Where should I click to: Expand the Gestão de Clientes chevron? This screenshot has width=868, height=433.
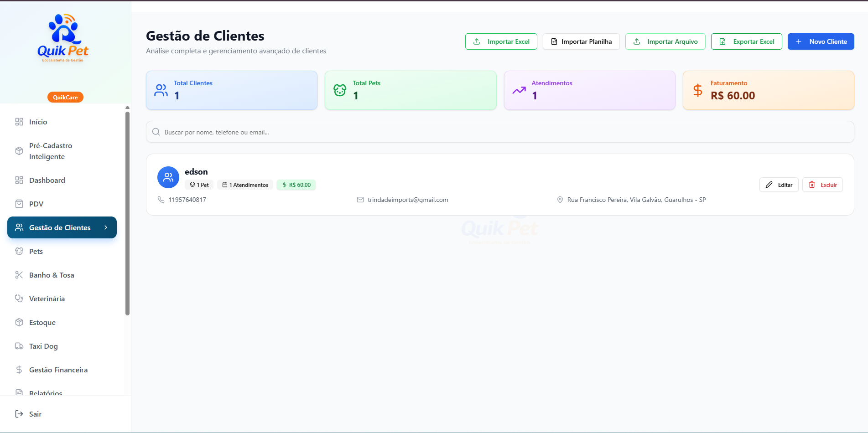click(106, 227)
